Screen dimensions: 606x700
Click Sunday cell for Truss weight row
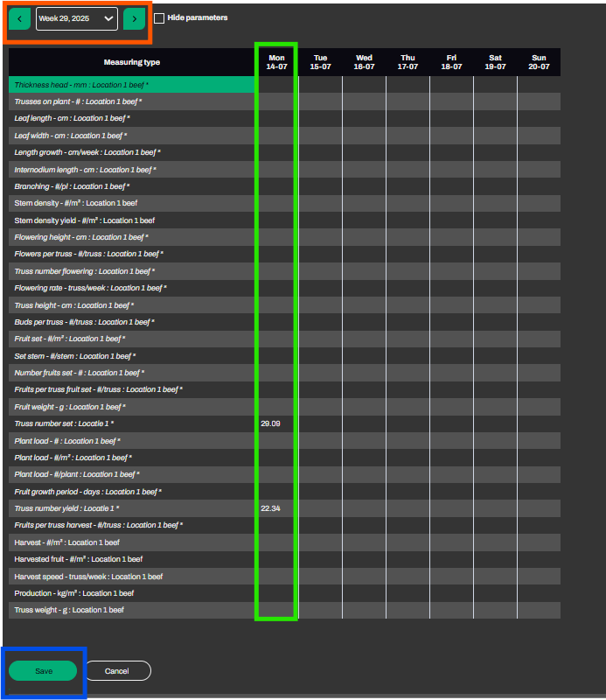point(539,610)
